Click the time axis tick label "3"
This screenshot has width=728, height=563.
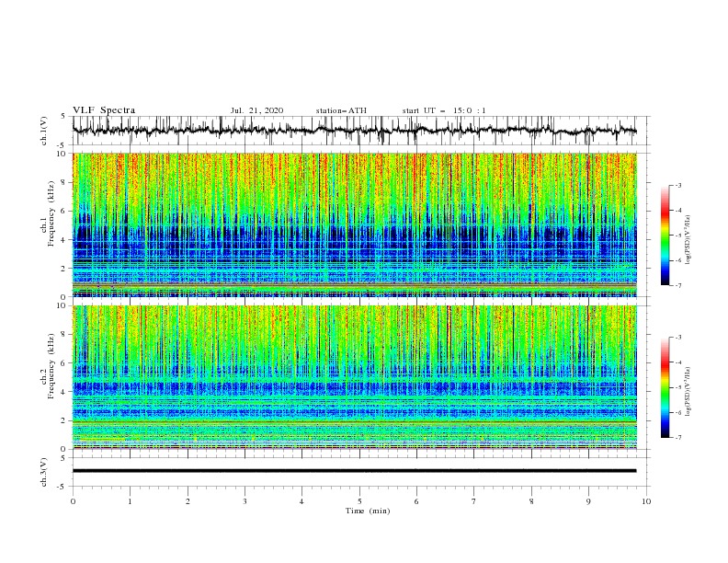pyautogui.click(x=245, y=501)
